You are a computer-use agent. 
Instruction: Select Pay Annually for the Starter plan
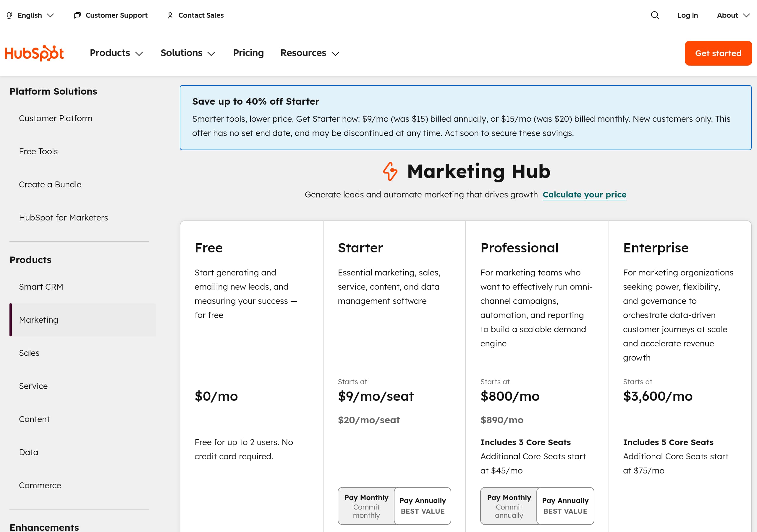pos(422,506)
